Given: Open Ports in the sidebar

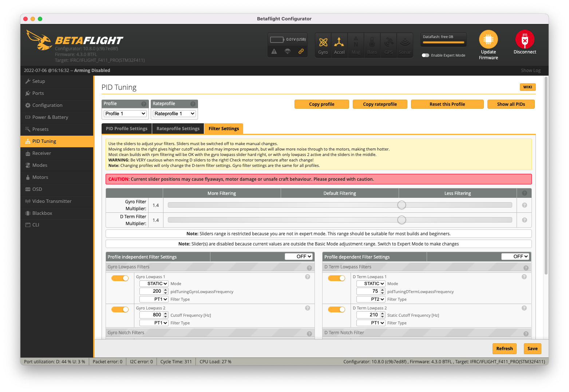Looking at the screenshot, I should 57,93.
